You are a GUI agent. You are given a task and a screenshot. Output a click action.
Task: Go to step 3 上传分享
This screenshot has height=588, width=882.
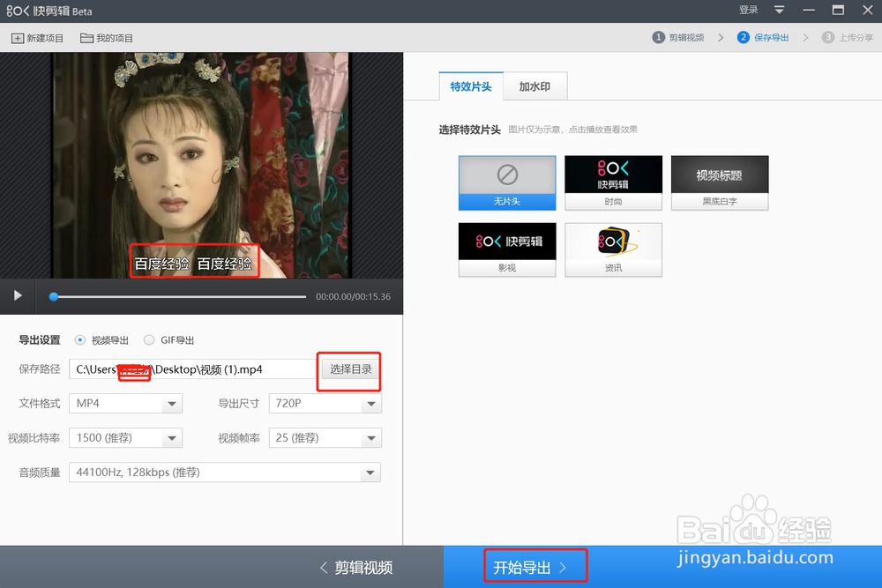[847, 37]
